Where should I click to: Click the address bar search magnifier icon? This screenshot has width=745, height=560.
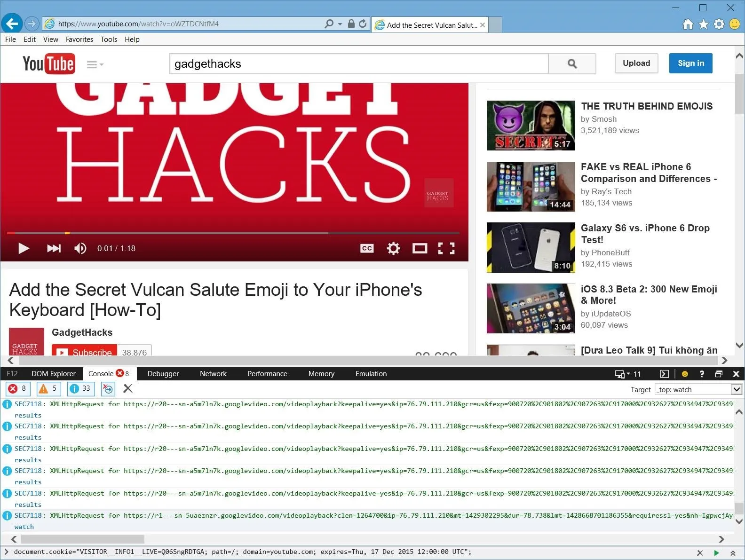(329, 24)
